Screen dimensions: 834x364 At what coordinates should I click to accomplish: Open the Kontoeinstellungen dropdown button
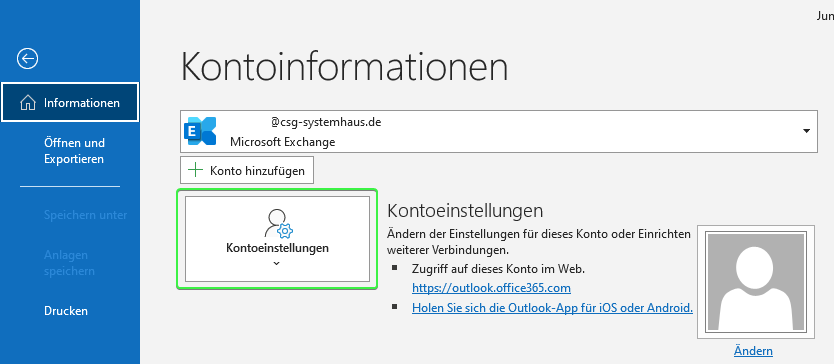[x=277, y=238]
